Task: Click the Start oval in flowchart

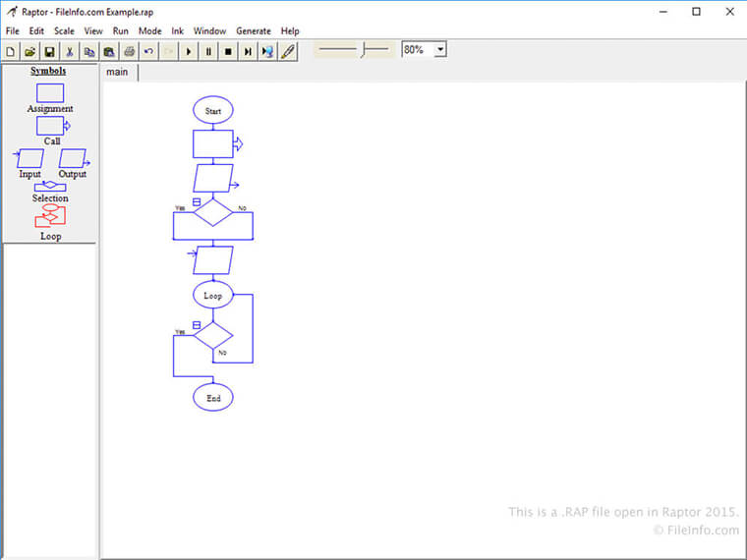Action: (x=213, y=111)
